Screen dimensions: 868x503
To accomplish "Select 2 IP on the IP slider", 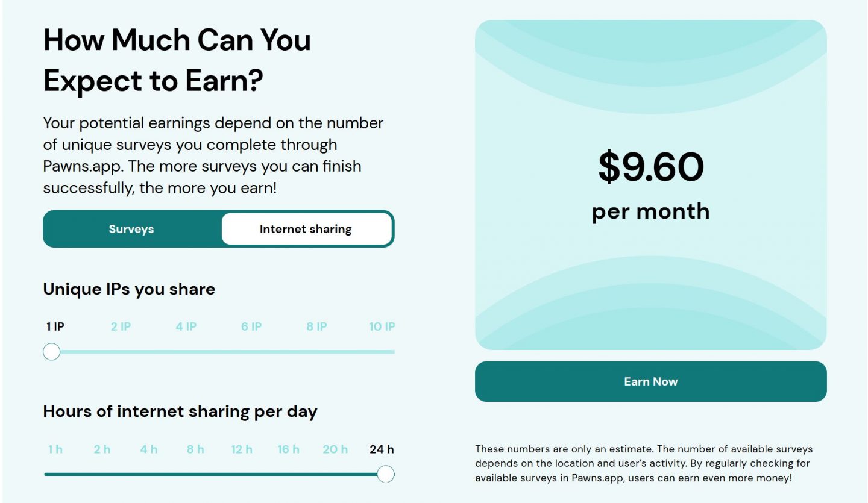I will click(121, 326).
